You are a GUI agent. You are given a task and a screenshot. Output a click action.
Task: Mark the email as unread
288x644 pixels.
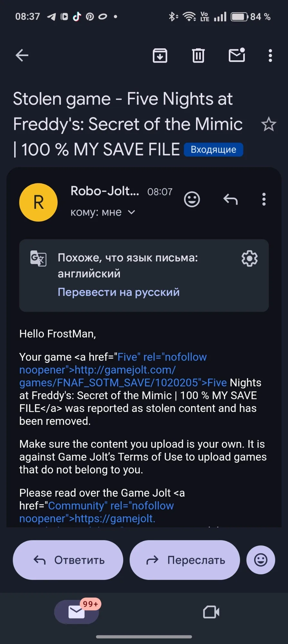(x=237, y=55)
